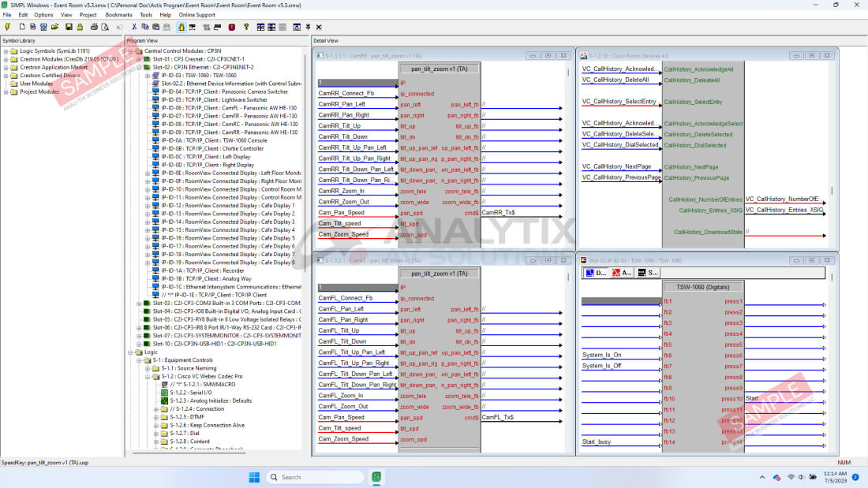Open the Edit menu
The image size is (868, 488).
pyautogui.click(x=23, y=15)
